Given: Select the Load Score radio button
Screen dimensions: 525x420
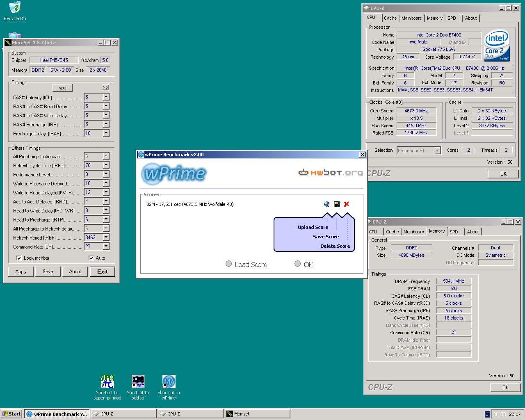Looking at the screenshot, I should [x=229, y=264].
